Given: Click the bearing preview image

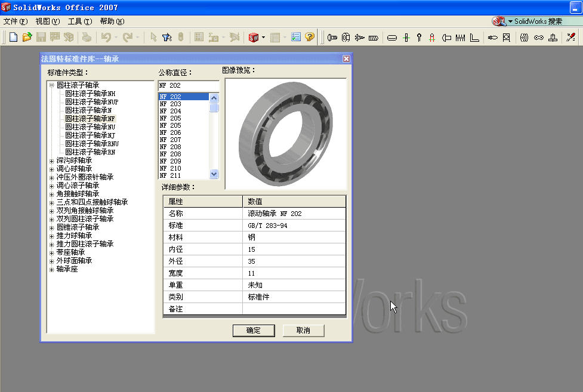Looking at the screenshot, I should pyautogui.click(x=286, y=134).
